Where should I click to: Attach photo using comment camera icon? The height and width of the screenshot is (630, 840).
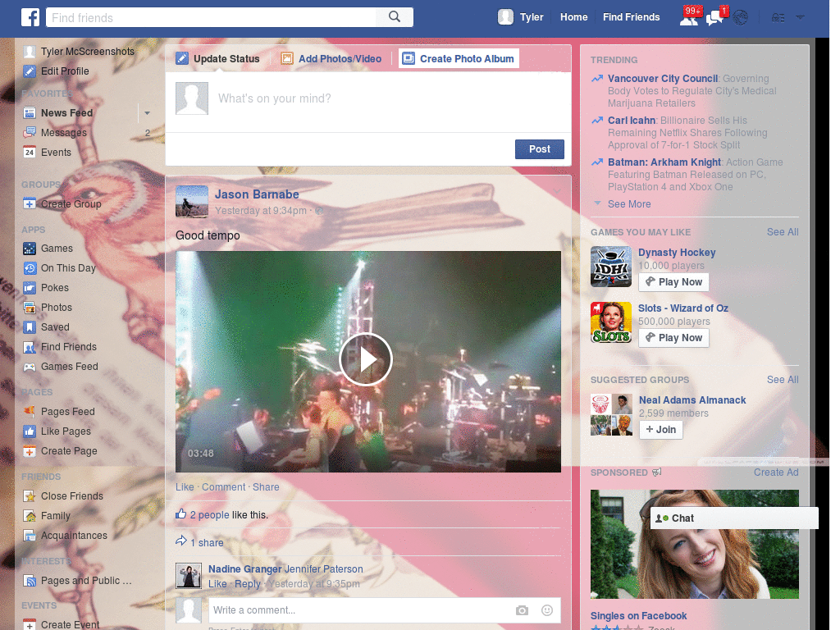tap(522, 610)
